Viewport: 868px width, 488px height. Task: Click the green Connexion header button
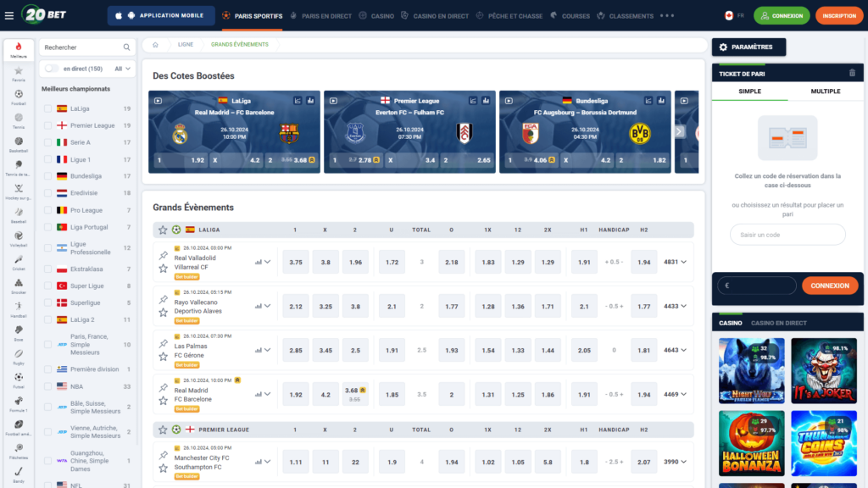click(x=782, y=15)
